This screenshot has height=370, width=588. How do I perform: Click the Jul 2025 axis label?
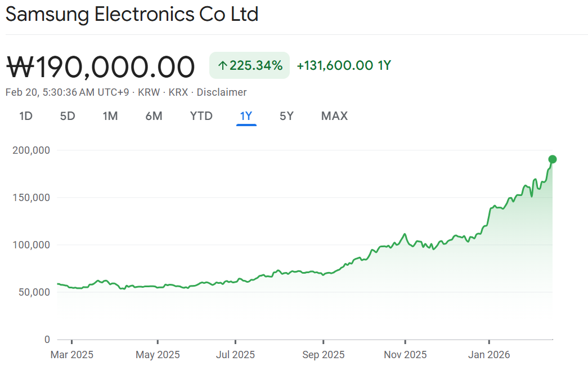point(235,355)
